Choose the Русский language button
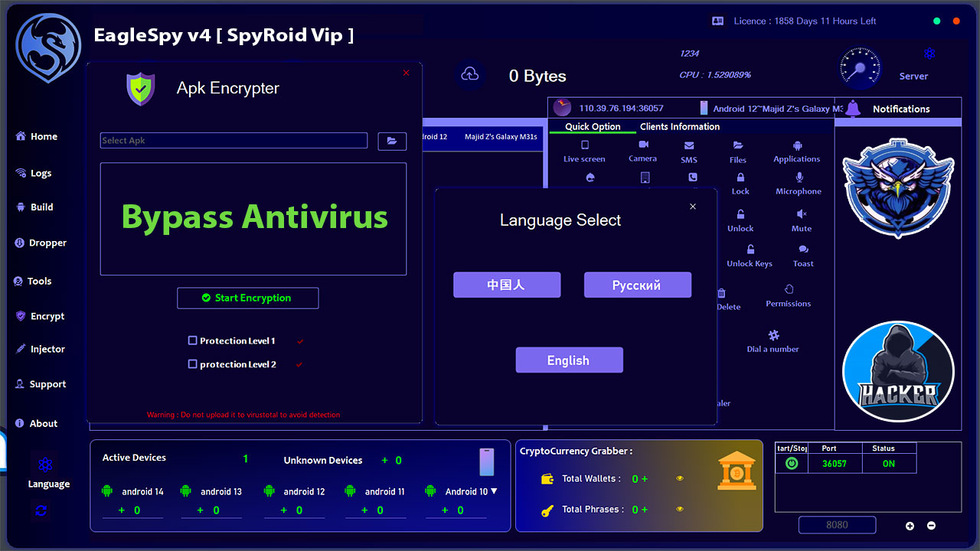This screenshot has height=551, width=980. pos(637,285)
